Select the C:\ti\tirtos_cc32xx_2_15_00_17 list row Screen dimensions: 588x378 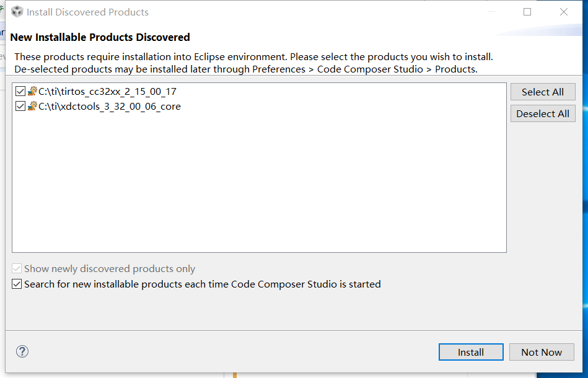pyautogui.click(x=107, y=91)
